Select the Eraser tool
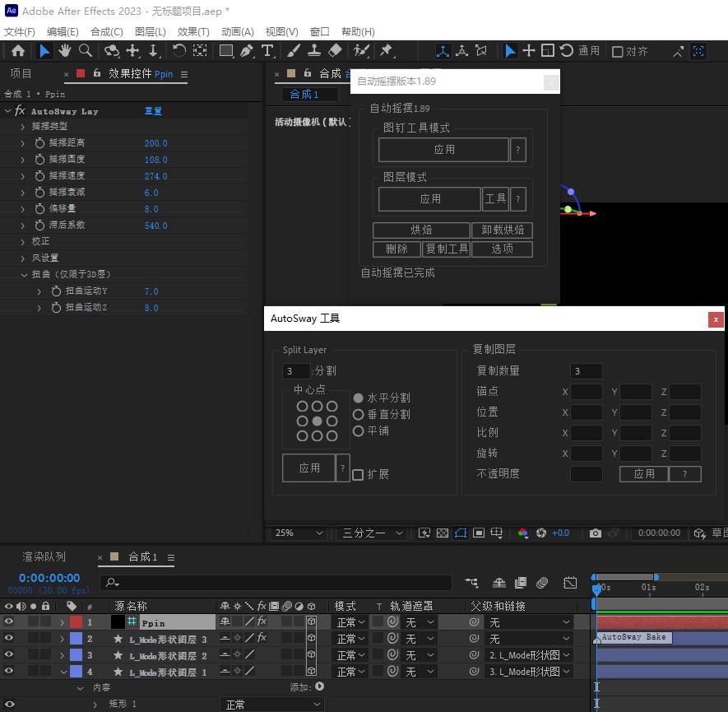This screenshot has height=712, width=728. (x=335, y=51)
